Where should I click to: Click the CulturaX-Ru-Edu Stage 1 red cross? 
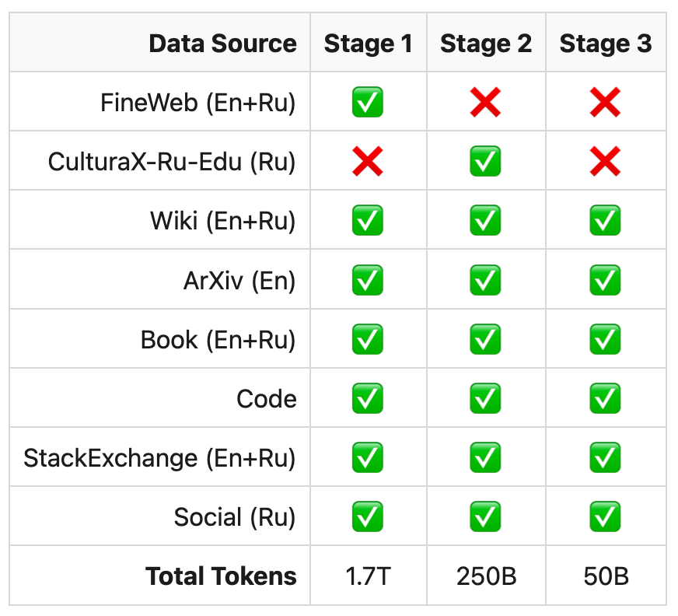coord(368,162)
